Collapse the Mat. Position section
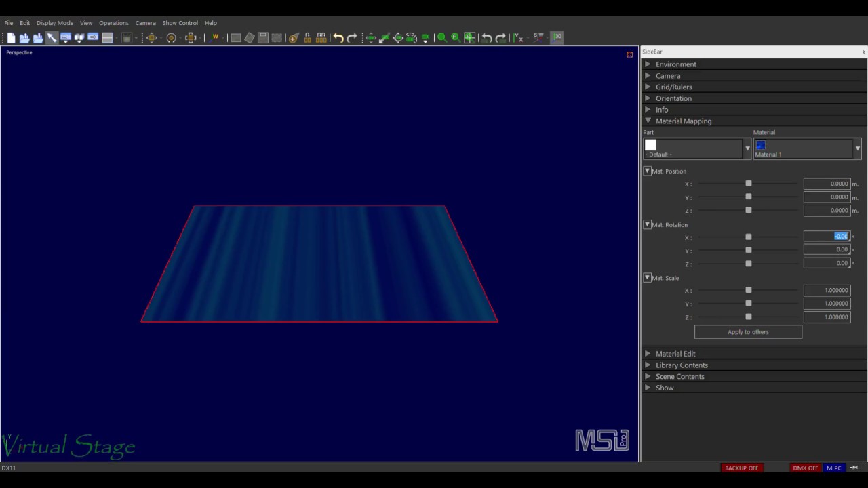 click(647, 171)
